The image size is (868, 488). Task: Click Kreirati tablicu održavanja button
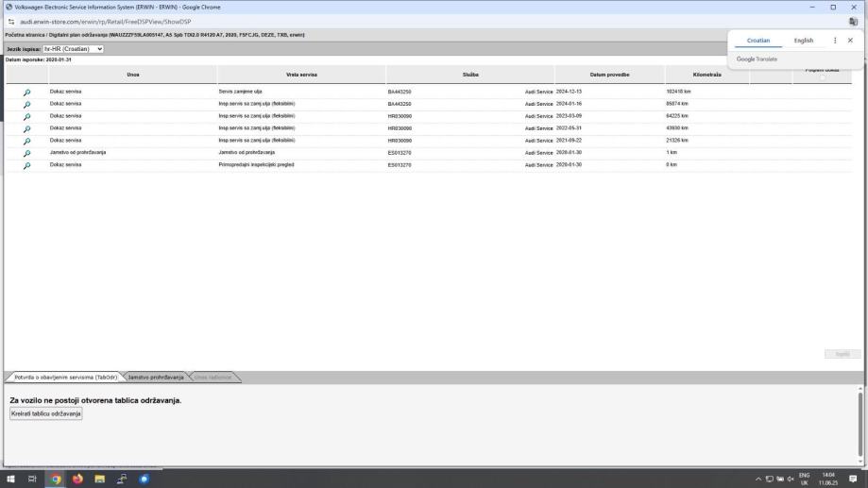pyautogui.click(x=46, y=413)
